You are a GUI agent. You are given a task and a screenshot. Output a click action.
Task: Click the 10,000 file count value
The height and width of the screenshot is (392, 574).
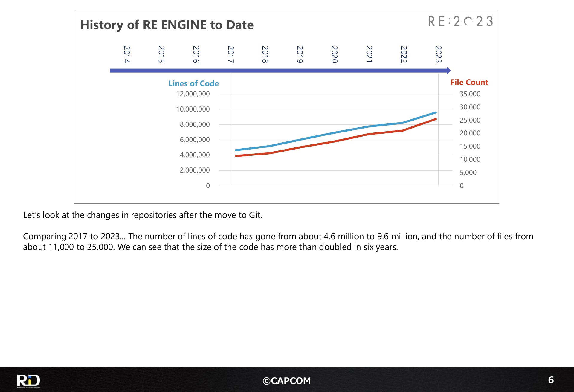(x=470, y=159)
